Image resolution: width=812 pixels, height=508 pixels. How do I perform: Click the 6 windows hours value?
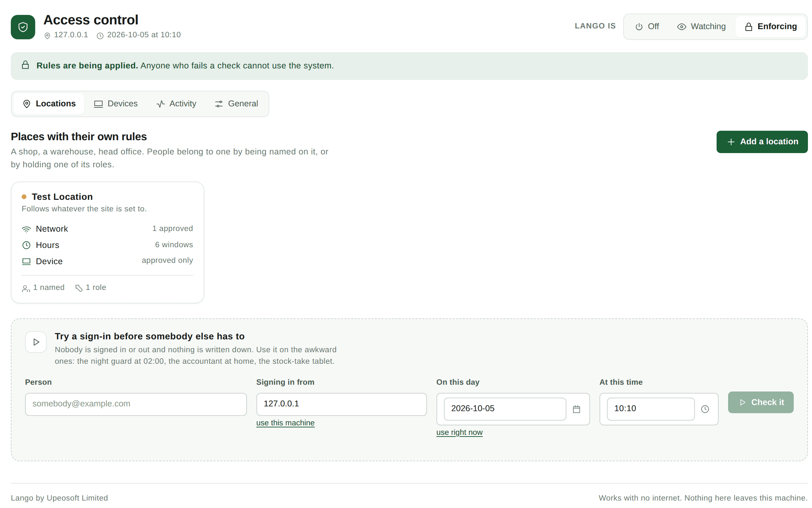[x=174, y=245]
